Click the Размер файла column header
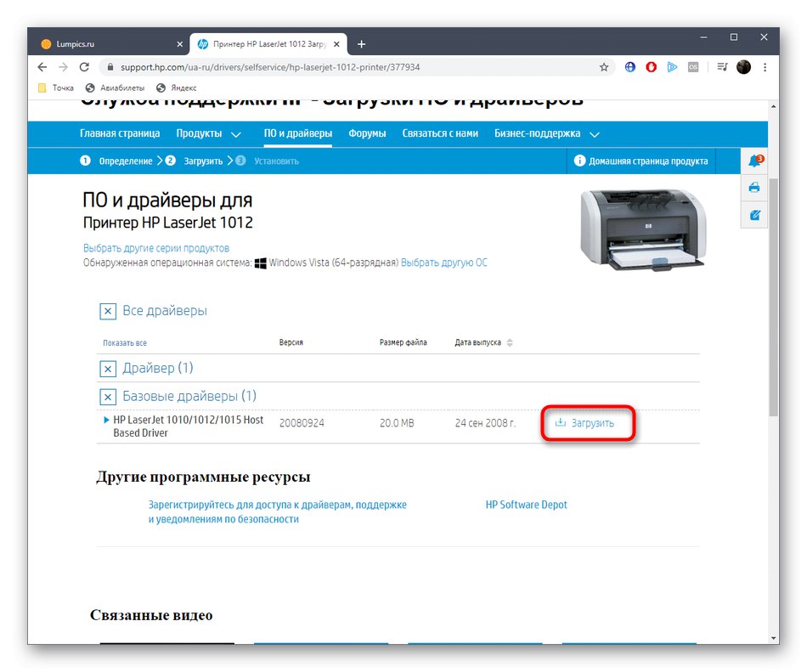This screenshot has height=672, width=807. [x=403, y=342]
